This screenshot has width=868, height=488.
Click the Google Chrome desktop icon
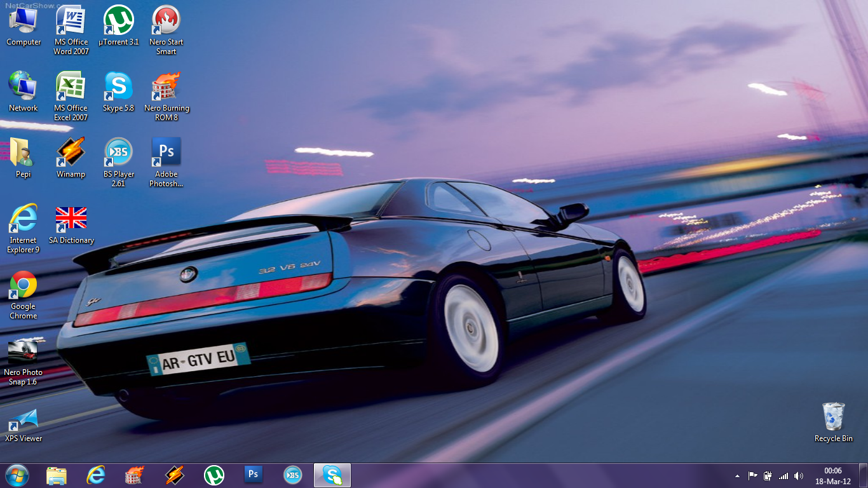24,285
